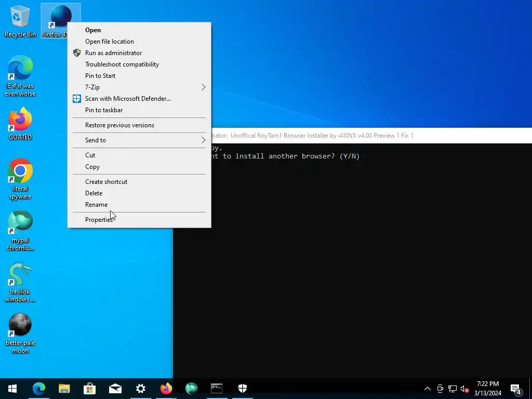Select Run as administrator

point(139,53)
